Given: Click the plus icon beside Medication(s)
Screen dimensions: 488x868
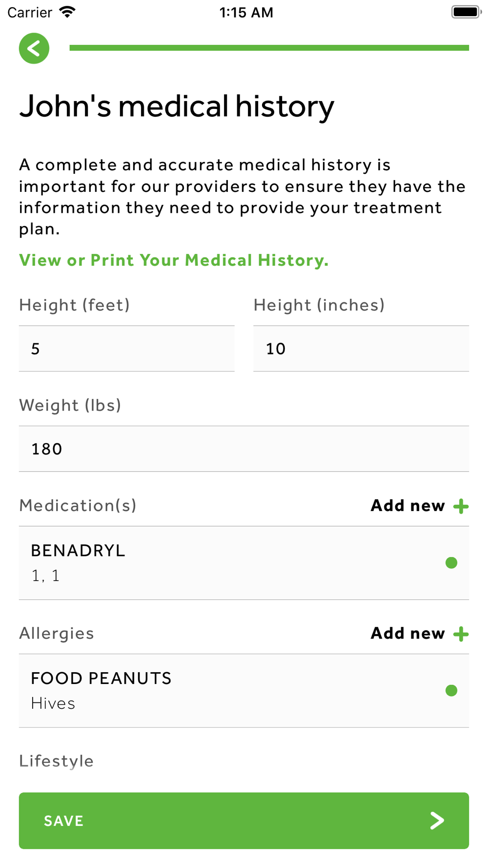Looking at the screenshot, I should click(x=461, y=506).
